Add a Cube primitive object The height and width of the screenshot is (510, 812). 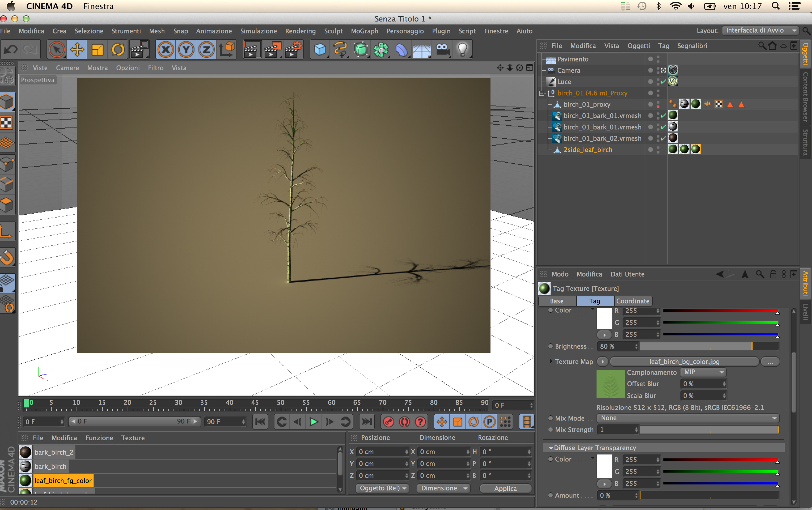pos(320,50)
